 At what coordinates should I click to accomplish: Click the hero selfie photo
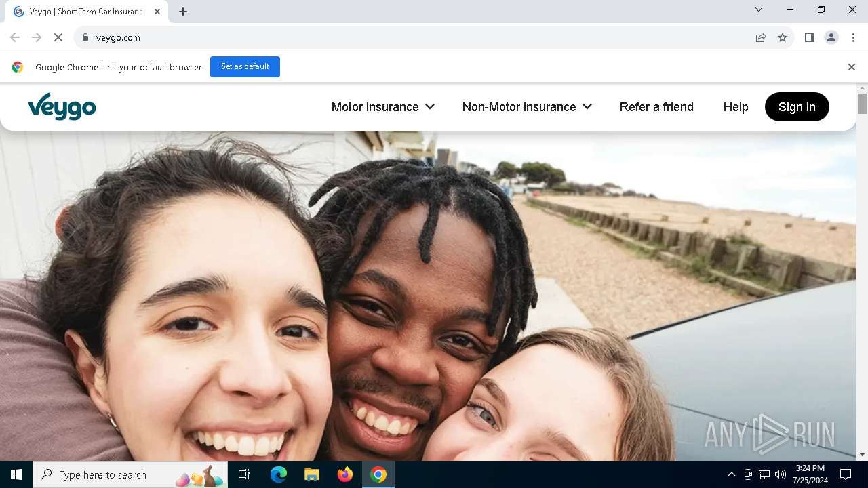tap(429, 296)
